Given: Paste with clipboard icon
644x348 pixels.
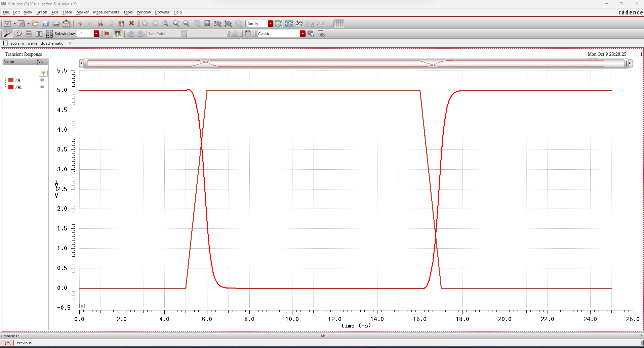Looking at the screenshot, I should tap(121, 24).
